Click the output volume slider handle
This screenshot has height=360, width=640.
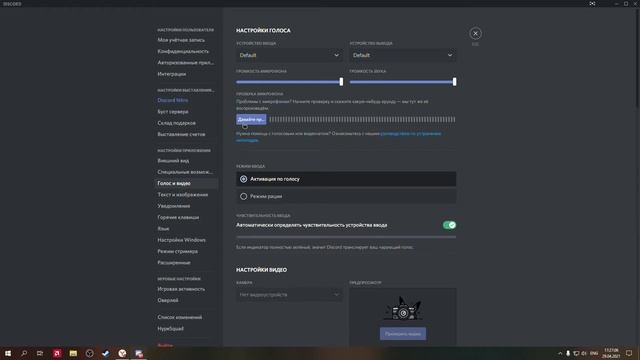454,82
